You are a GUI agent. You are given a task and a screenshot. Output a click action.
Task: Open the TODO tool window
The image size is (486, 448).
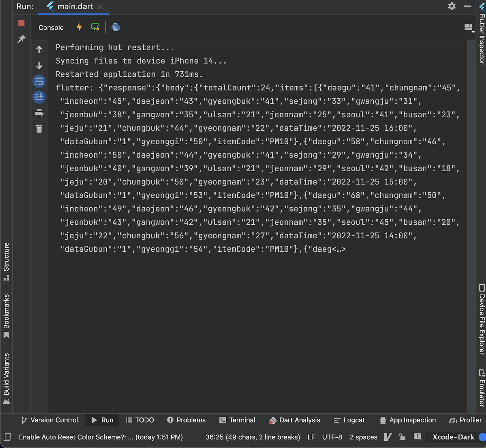tap(140, 420)
